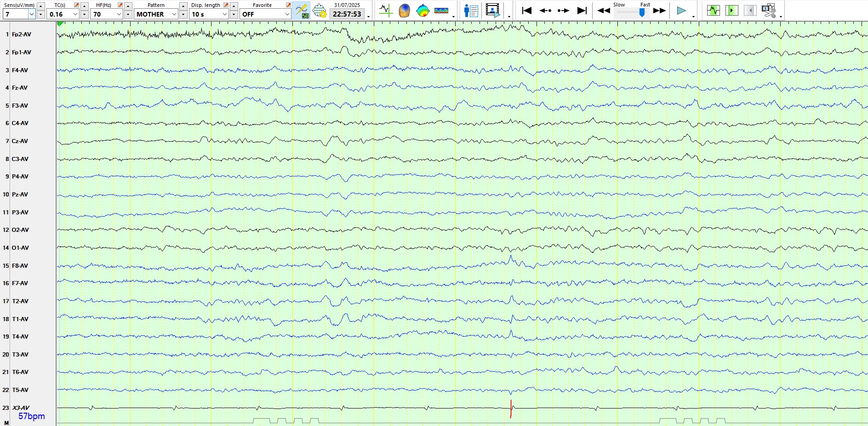
Task: Open the video clip cutting tool
Action: tap(768, 10)
